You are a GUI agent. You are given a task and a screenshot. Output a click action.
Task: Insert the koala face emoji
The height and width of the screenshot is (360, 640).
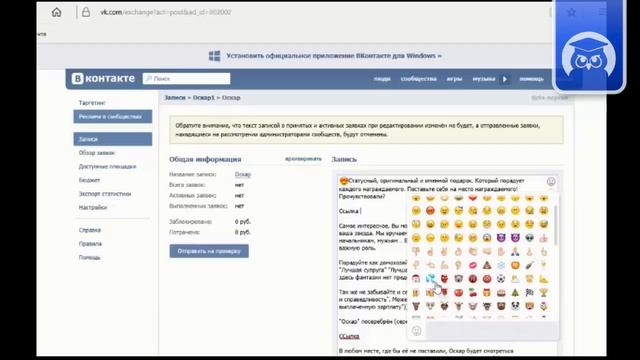458,279
